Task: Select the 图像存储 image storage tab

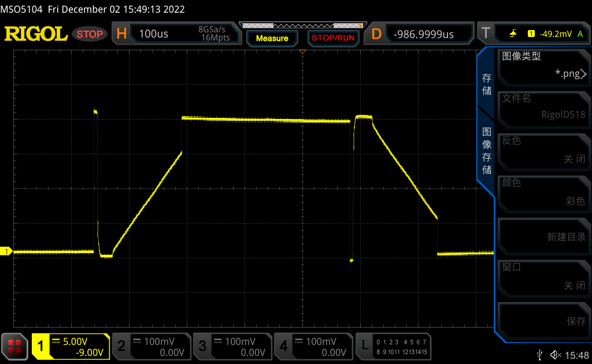Action: tap(487, 150)
